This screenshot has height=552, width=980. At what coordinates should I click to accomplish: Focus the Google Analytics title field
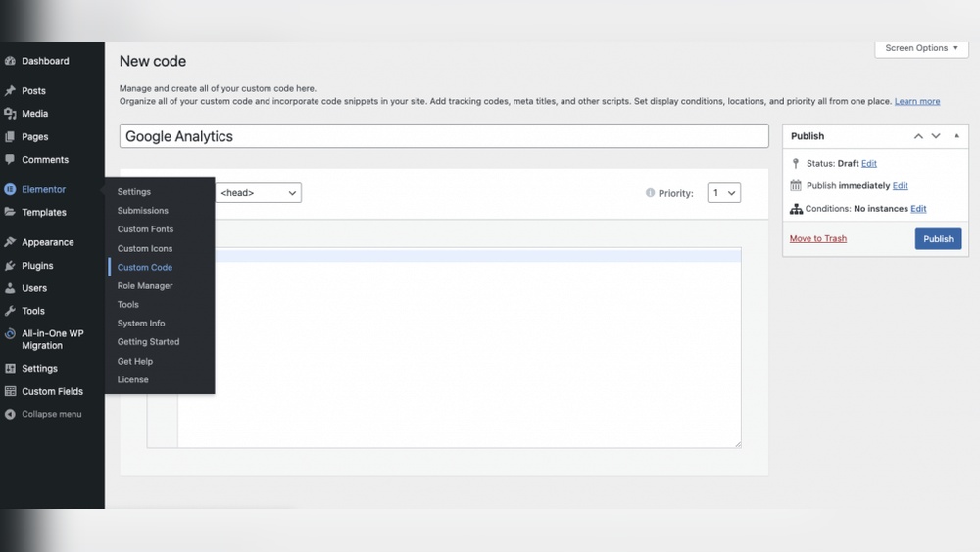(x=444, y=136)
